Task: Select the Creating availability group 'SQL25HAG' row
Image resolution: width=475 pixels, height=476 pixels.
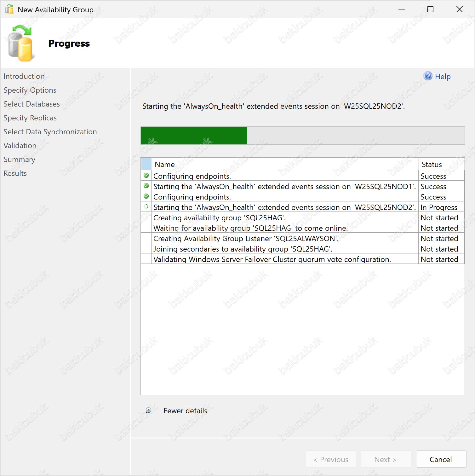Action: click(220, 218)
